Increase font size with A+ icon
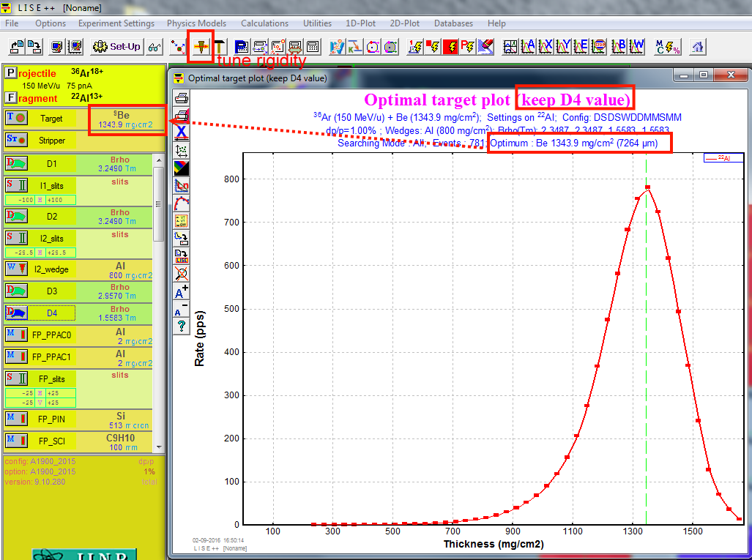 [181, 291]
